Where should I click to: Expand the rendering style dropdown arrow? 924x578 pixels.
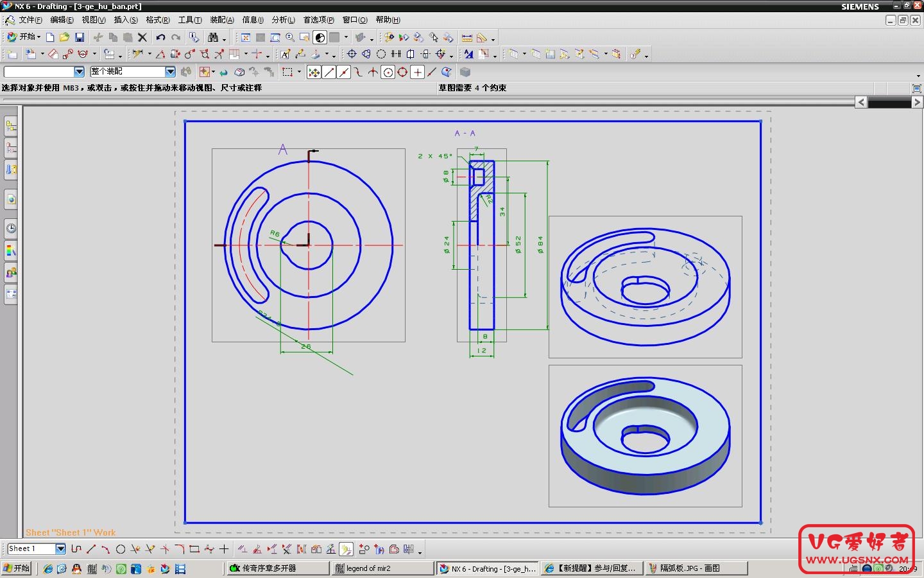[346, 37]
